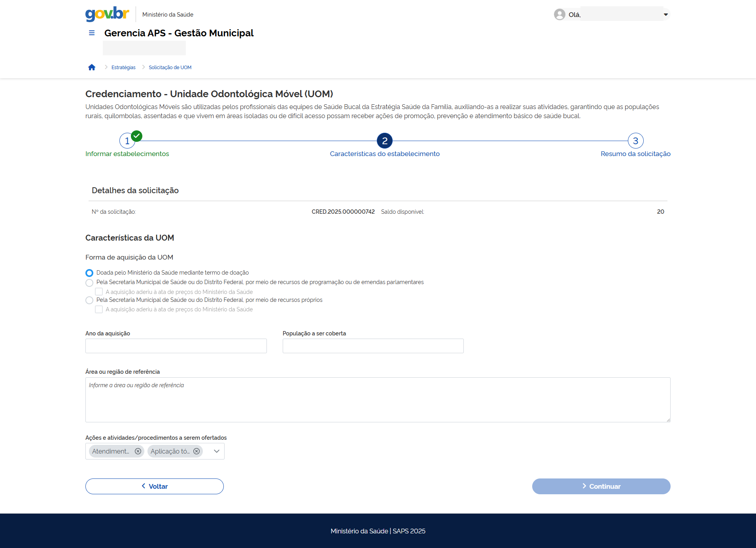The image size is (756, 548).
Task: Open the Estratégias breadcrumb link
Action: [123, 68]
